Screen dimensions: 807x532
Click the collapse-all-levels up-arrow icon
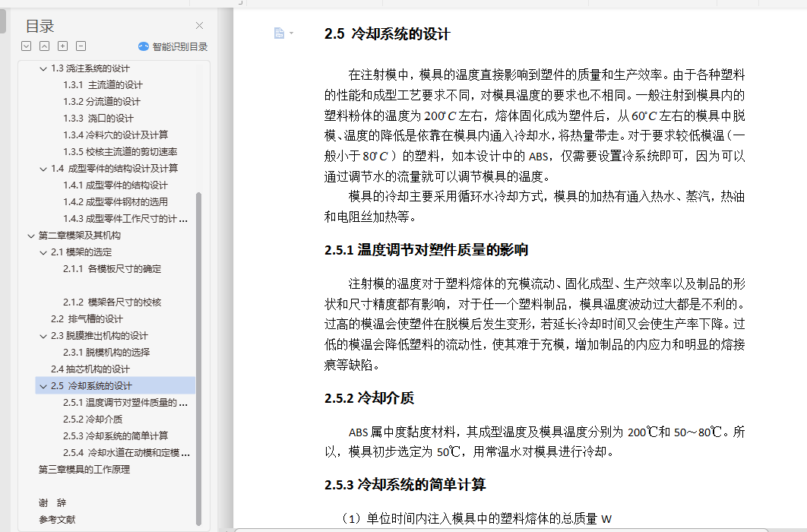pyautogui.click(x=45, y=46)
